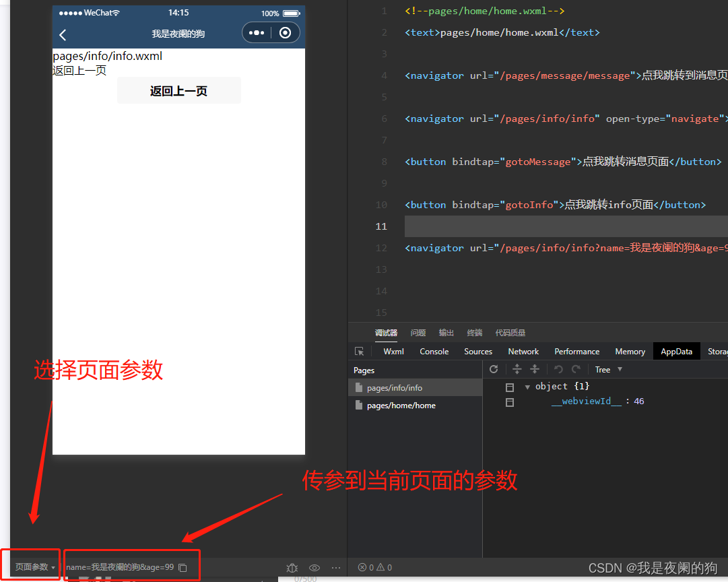Click the pages/info/info.wxml text in the simulator
The image size is (728, 582).
coord(107,56)
